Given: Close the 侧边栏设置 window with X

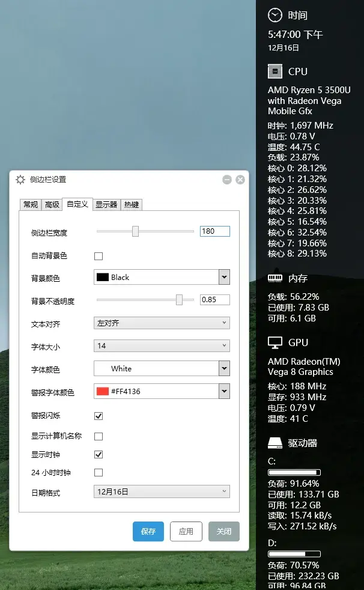Looking at the screenshot, I should click(x=240, y=180).
